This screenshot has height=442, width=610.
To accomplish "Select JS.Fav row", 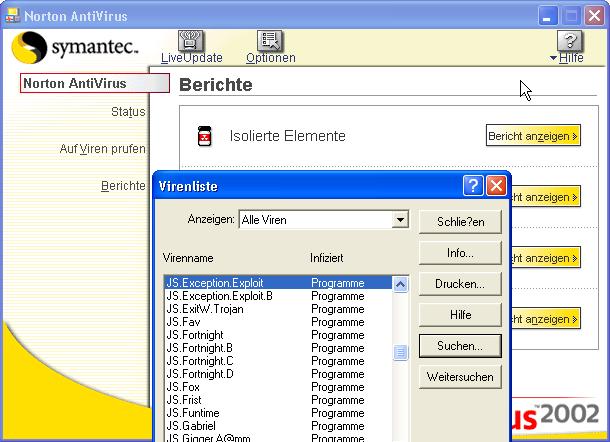I will (278, 322).
